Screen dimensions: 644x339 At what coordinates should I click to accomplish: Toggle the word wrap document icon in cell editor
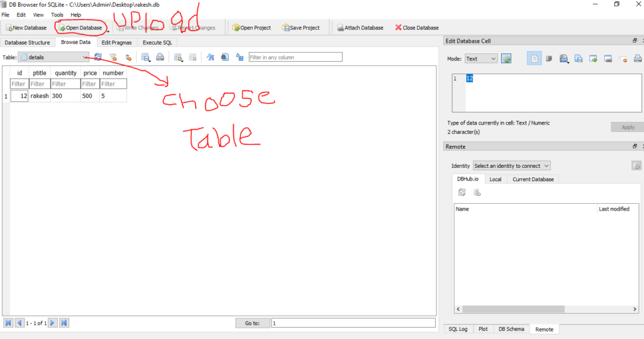(534, 58)
